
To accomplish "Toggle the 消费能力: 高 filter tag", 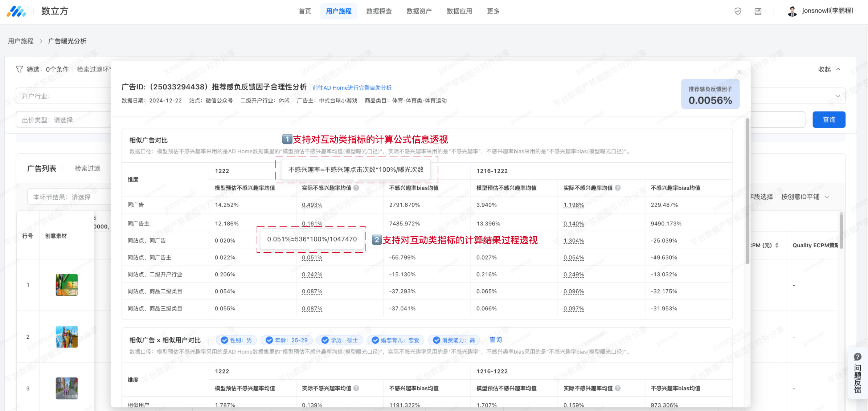I will (x=454, y=340).
